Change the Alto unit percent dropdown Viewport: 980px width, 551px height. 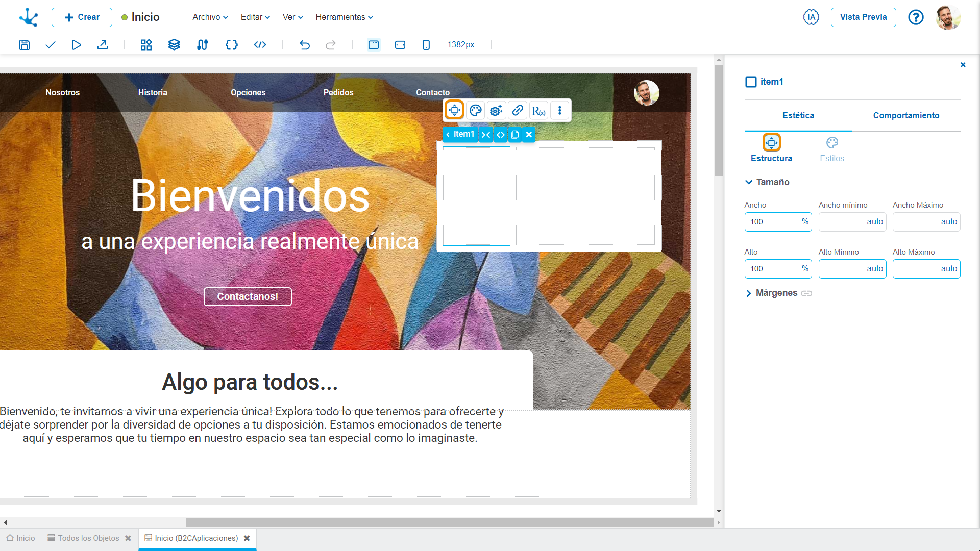pyautogui.click(x=805, y=269)
